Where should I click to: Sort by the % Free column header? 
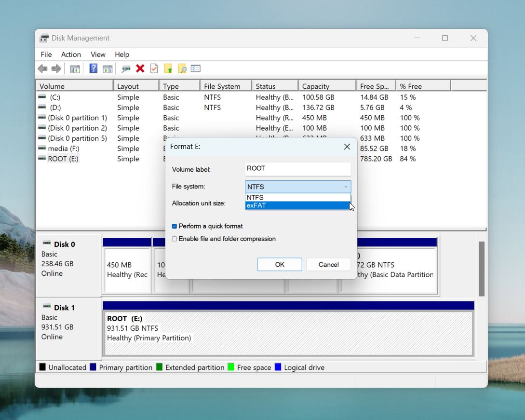pyautogui.click(x=424, y=86)
